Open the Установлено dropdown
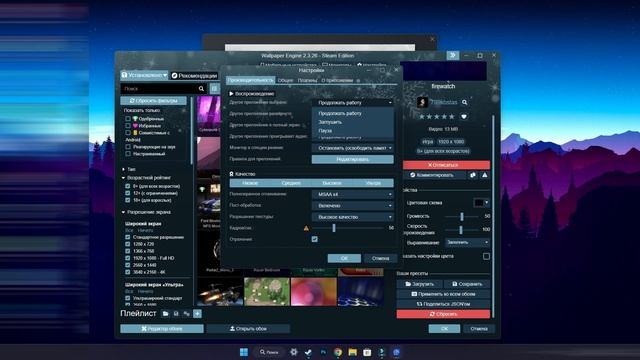This screenshot has width=640, height=360. (x=144, y=75)
